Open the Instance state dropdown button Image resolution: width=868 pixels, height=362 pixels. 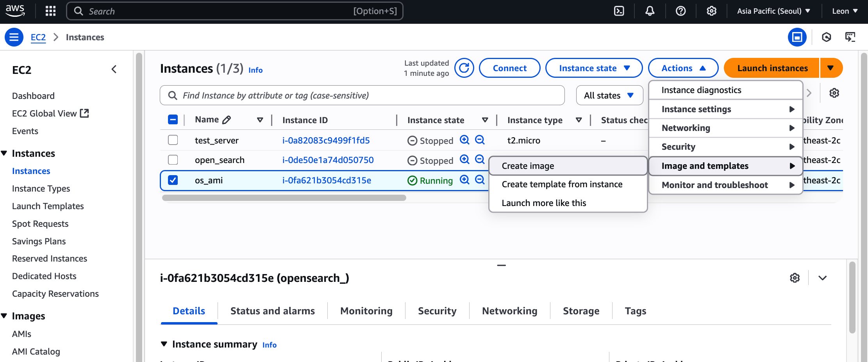[594, 68]
